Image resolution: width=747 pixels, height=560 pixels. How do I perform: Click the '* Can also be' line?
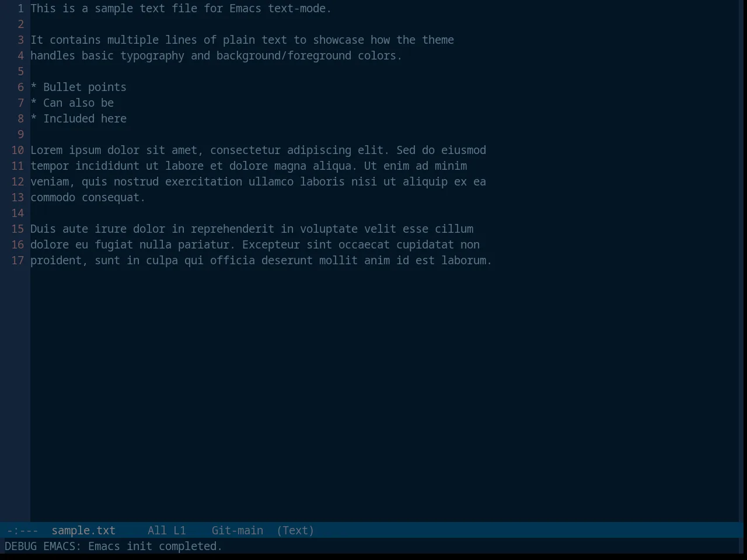point(72,103)
